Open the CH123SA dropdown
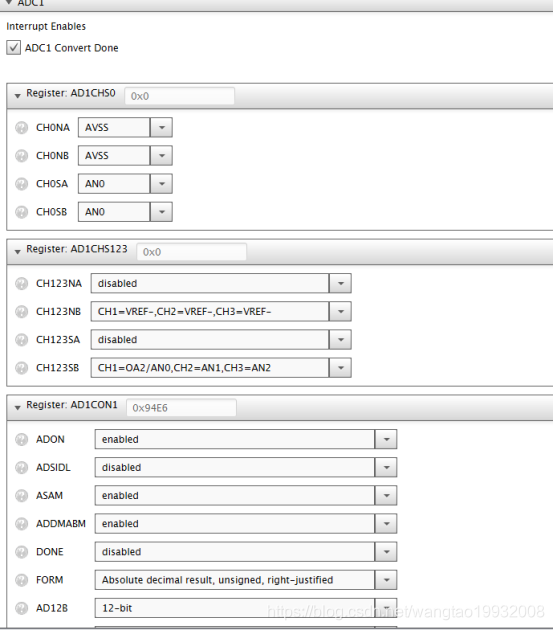This screenshot has width=554, height=630. coord(221,340)
